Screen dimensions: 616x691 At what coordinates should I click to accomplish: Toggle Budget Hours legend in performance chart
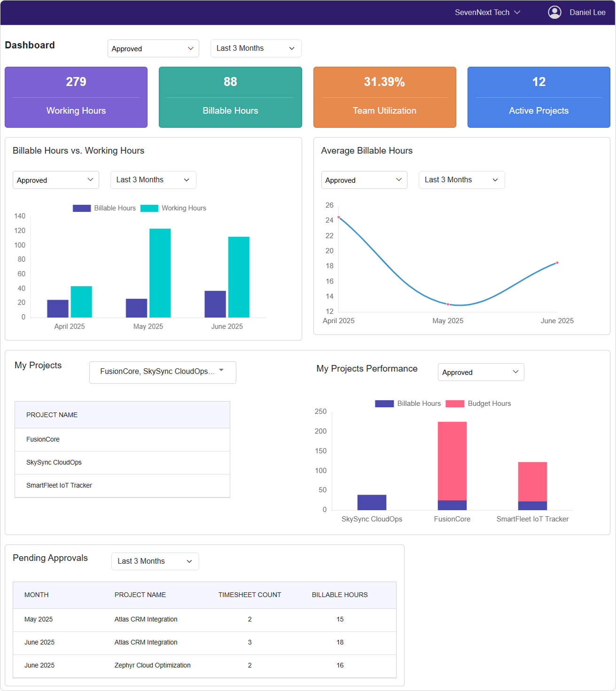478,404
